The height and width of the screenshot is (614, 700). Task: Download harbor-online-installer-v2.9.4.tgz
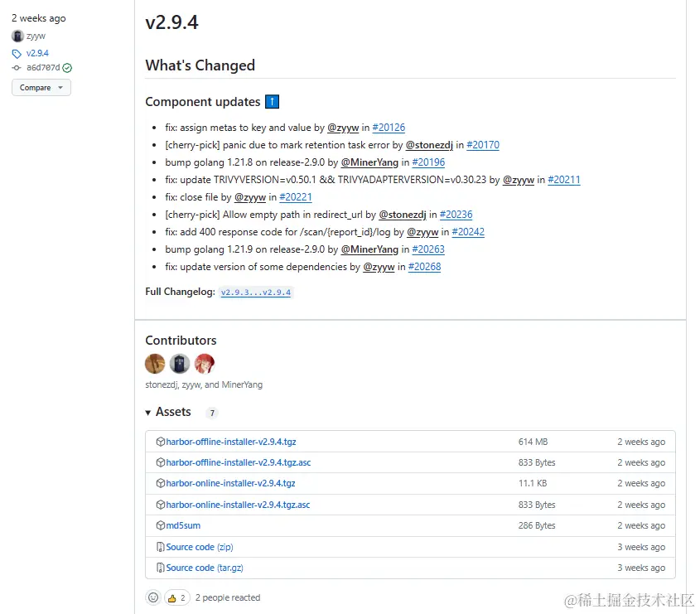pyautogui.click(x=230, y=483)
